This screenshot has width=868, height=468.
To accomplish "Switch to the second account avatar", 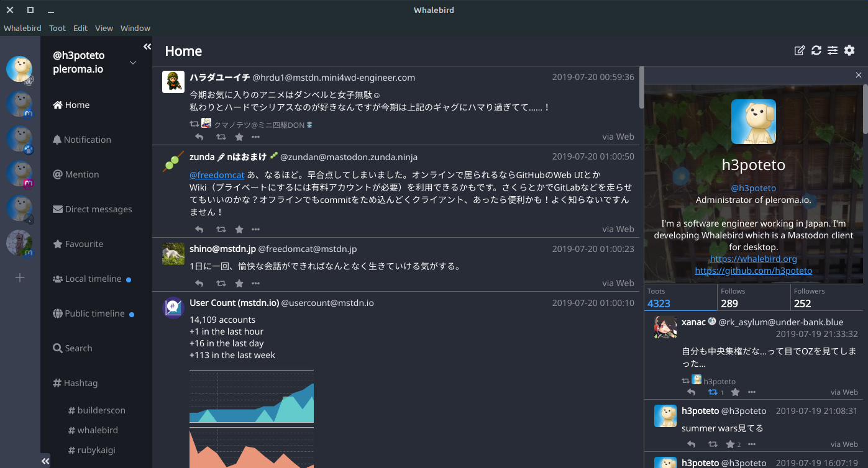I will tap(19, 104).
